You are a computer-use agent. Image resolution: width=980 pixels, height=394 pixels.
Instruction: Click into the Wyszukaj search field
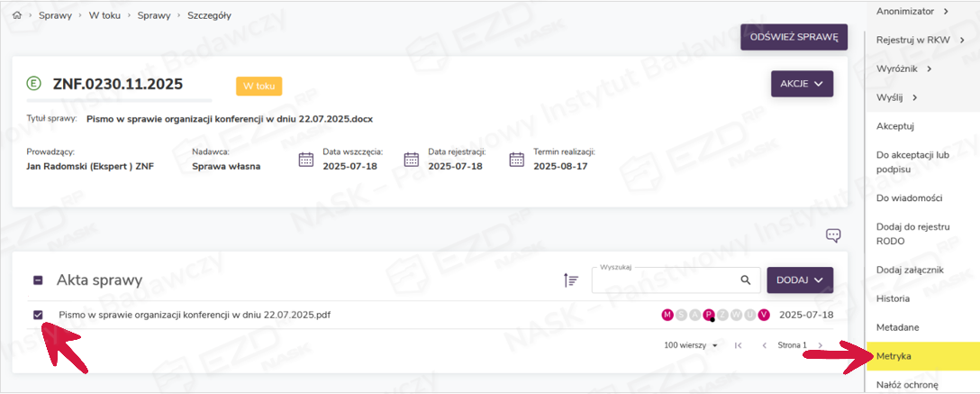click(662, 280)
